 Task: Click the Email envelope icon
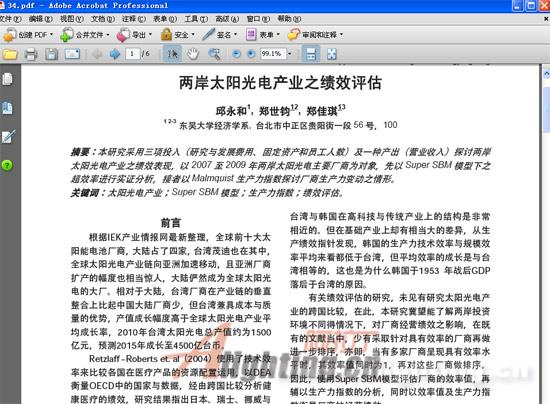click(x=72, y=54)
